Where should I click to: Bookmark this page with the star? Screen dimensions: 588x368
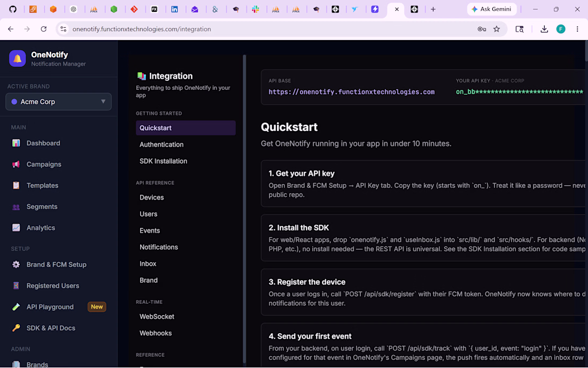tap(497, 29)
